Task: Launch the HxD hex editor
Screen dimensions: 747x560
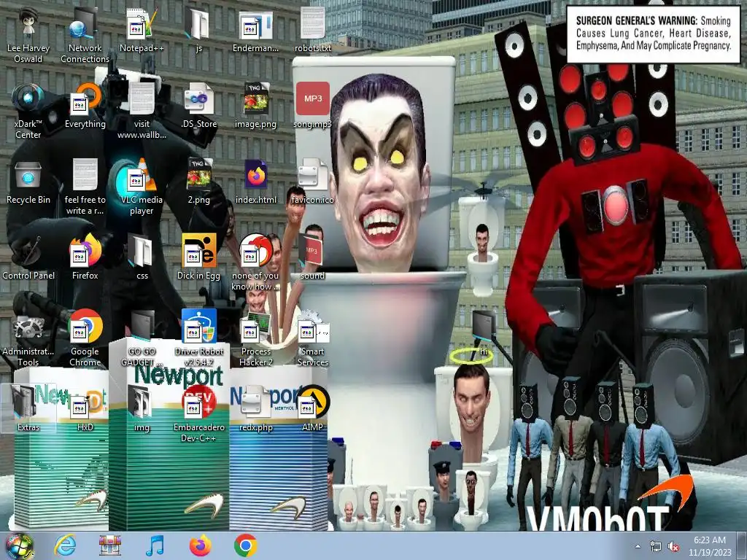Action: click(x=85, y=410)
